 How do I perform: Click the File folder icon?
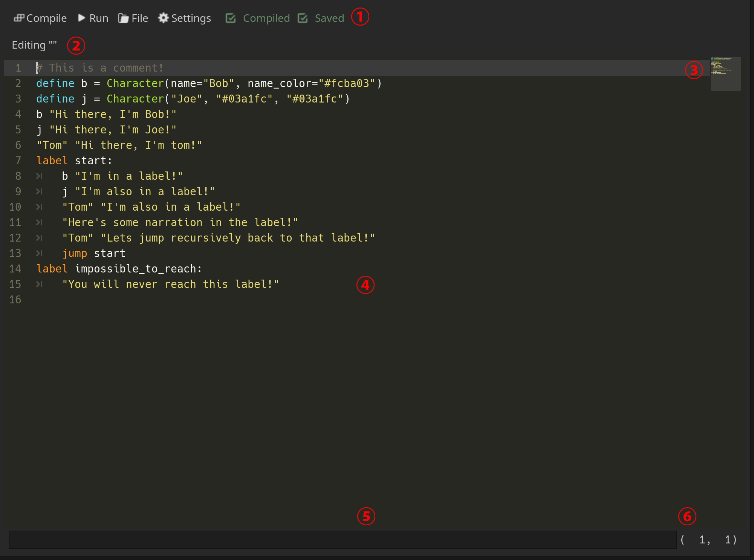point(123,18)
